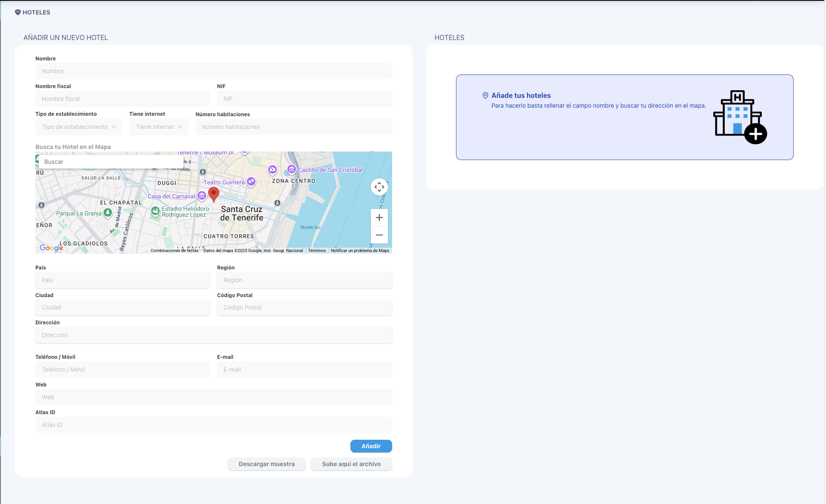
Task: Click the Casa del Carnaval marker icon
Action: (202, 196)
